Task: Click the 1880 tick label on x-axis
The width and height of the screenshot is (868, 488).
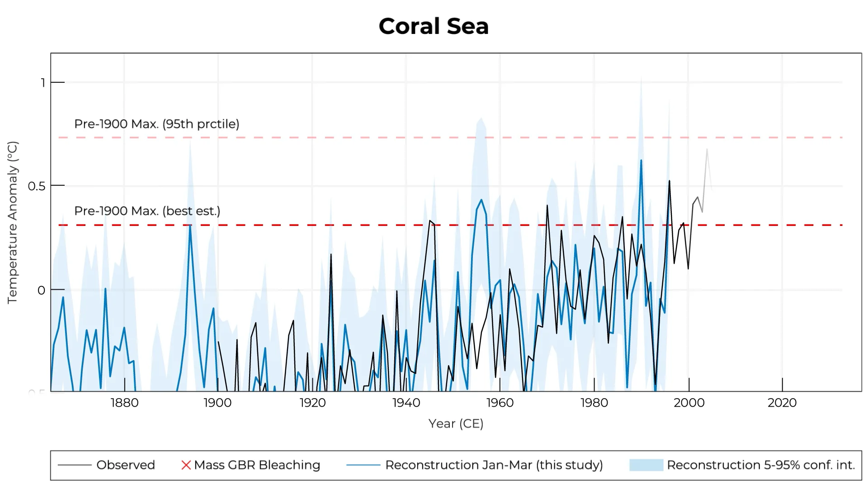Action: 124,403
